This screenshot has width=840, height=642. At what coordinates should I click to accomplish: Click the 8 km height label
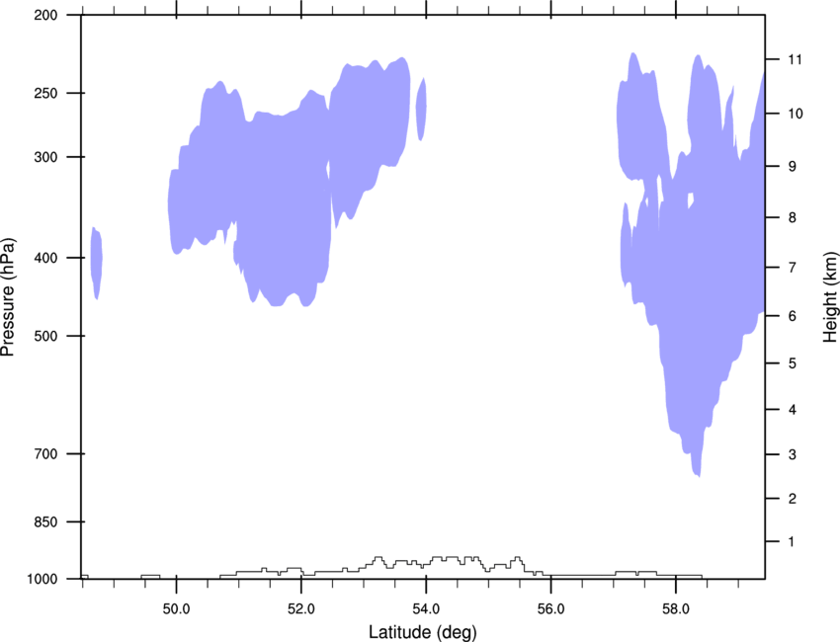[x=793, y=217]
